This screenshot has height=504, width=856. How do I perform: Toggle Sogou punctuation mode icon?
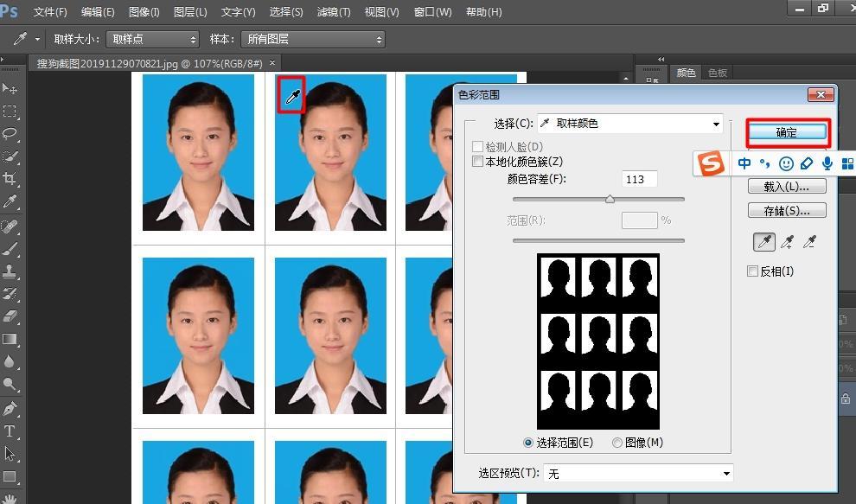[765, 163]
